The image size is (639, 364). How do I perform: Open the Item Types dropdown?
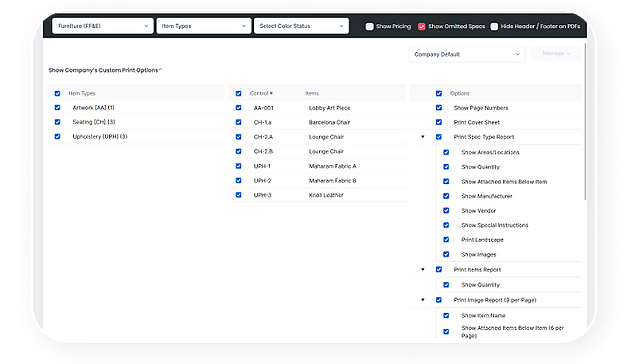tap(203, 26)
